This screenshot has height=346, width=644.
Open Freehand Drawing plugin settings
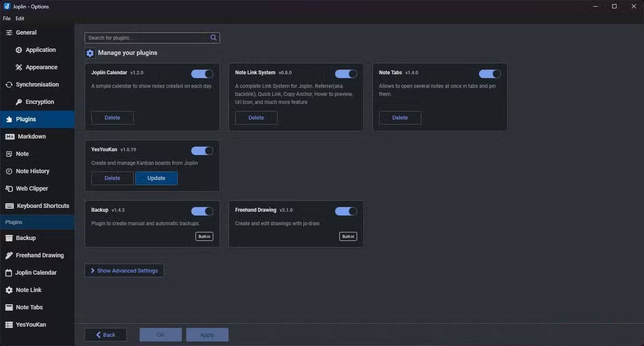(x=39, y=255)
